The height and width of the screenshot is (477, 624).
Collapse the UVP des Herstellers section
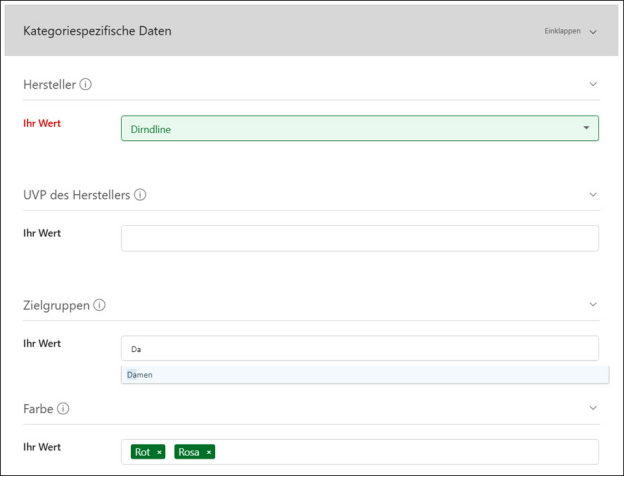click(x=592, y=195)
